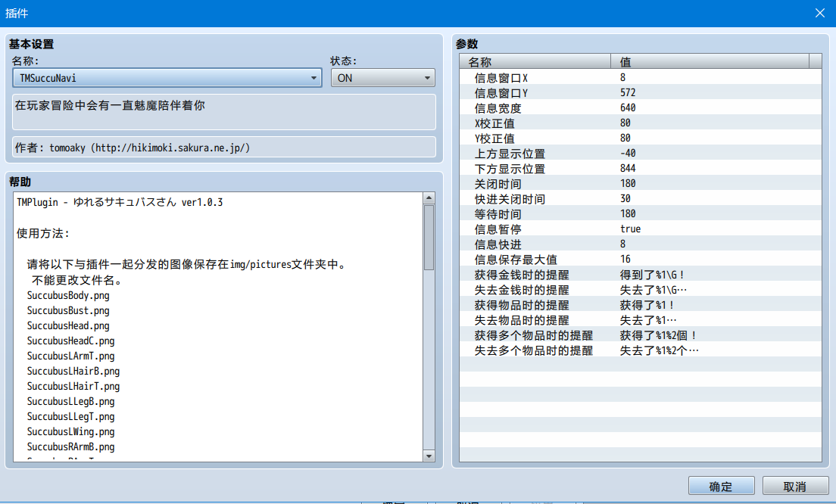The image size is (836, 504).
Task: Open the 名称 plugin dropdown TMSuccuNavi
Action: (167, 78)
